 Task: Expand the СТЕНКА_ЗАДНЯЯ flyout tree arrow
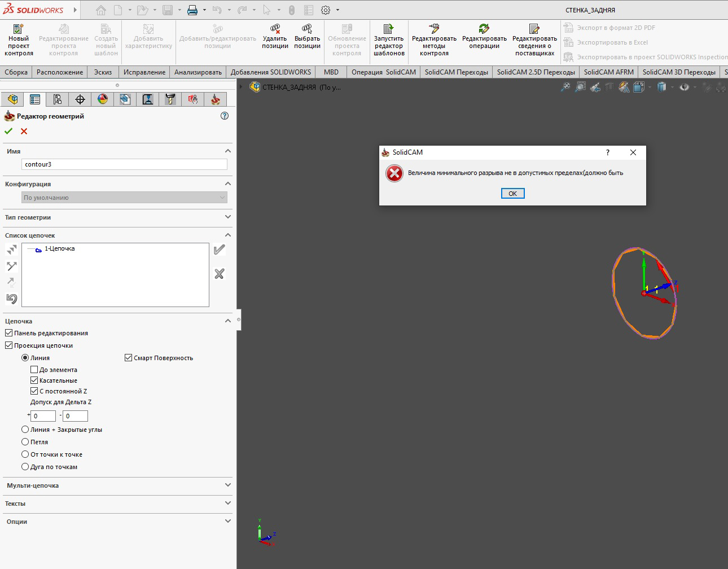tap(241, 87)
